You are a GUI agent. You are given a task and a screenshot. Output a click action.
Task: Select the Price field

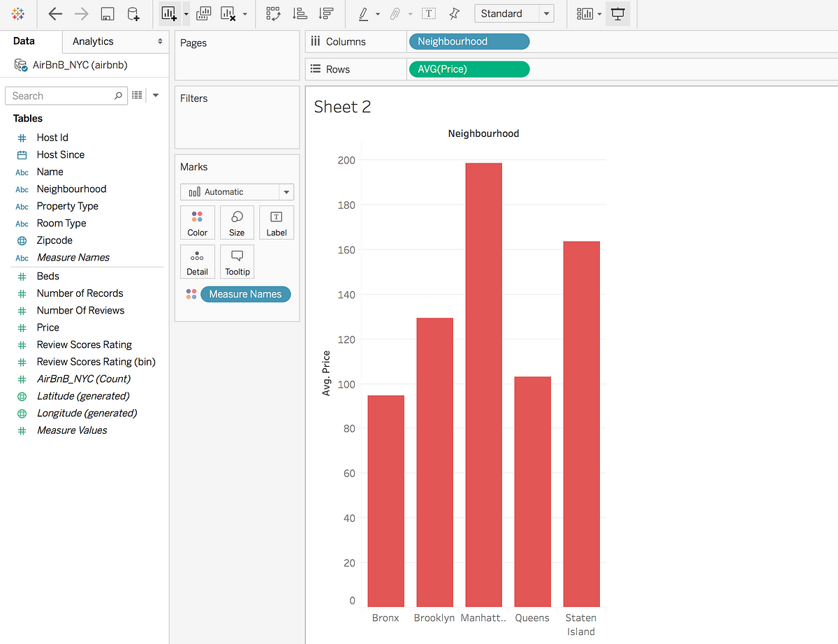[x=47, y=328]
